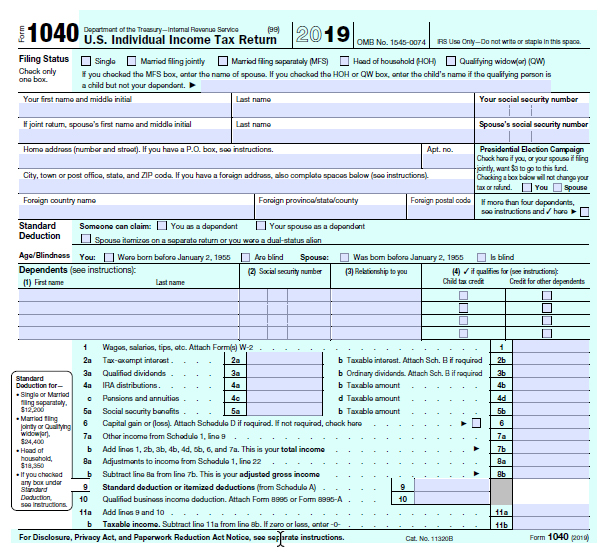The width and height of the screenshot is (604, 559).
Task: Click line 2b Taxable interest amount field
Action: click(x=551, y=360)
